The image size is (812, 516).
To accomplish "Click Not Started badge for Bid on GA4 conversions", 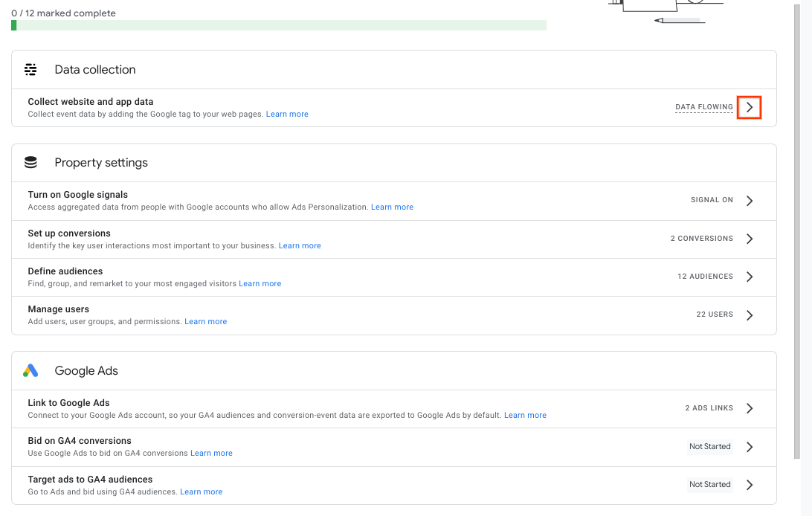I will pyautogui.click(x=709, y=447).
